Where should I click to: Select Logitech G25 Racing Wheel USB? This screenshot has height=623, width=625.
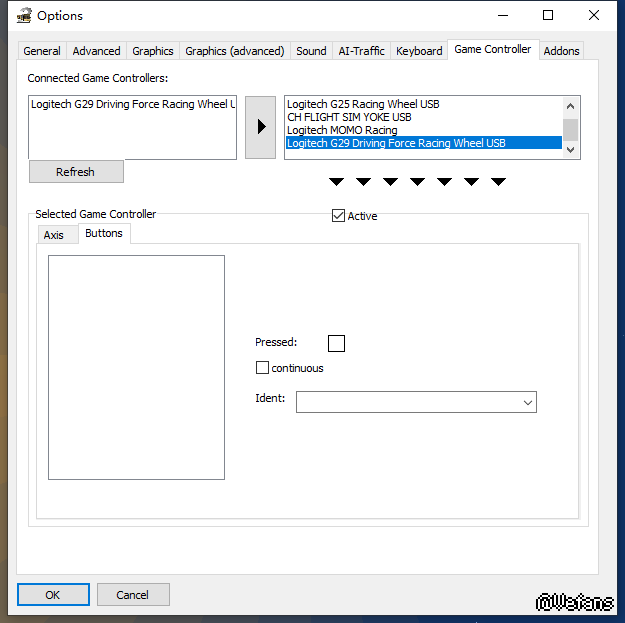click(x=424, y=104)
